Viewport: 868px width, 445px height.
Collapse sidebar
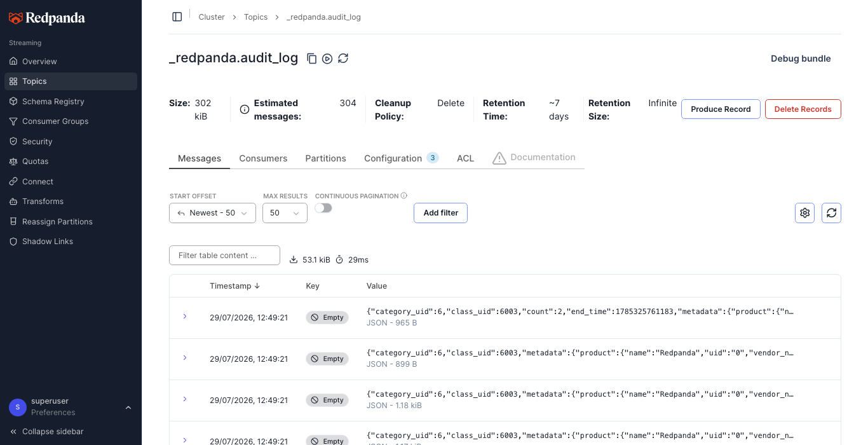[x=46, y=432]
